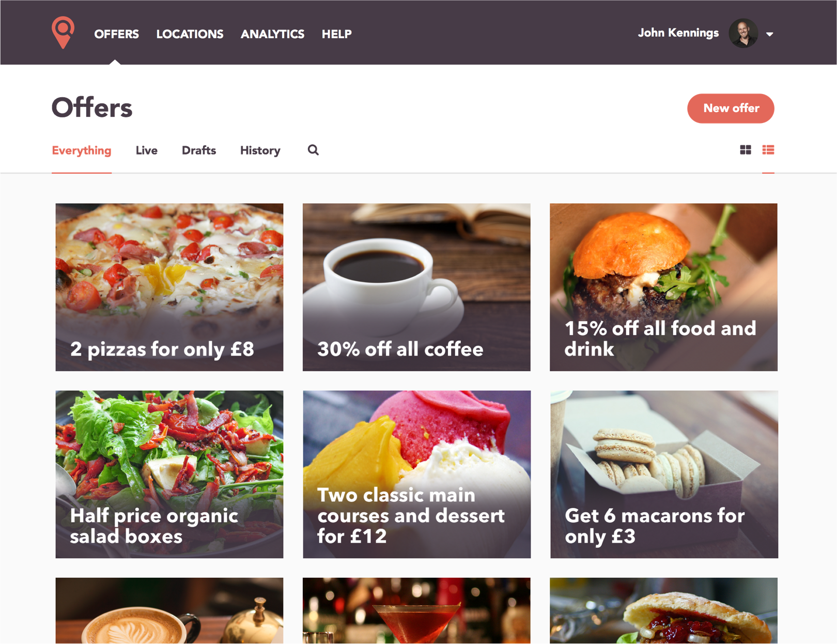Select the Everything tab
This screenshot has width=837, height=644.
tap(82, 150)
